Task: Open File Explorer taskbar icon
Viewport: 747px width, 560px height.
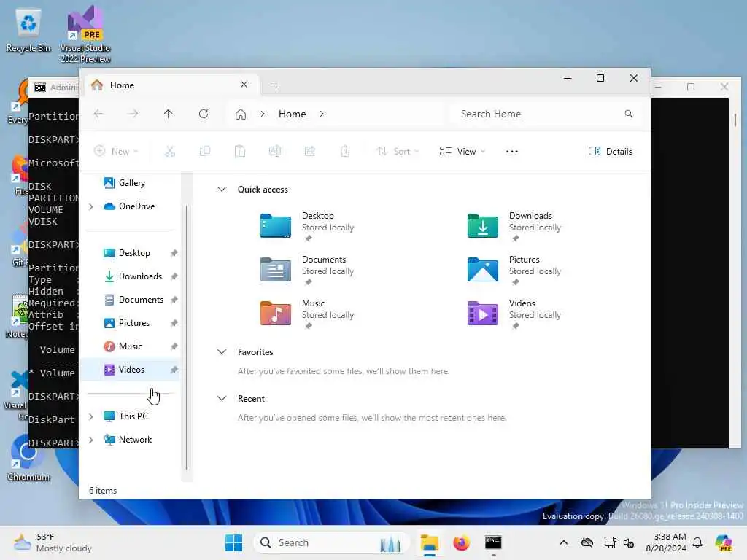Action: tap(429, 542)
